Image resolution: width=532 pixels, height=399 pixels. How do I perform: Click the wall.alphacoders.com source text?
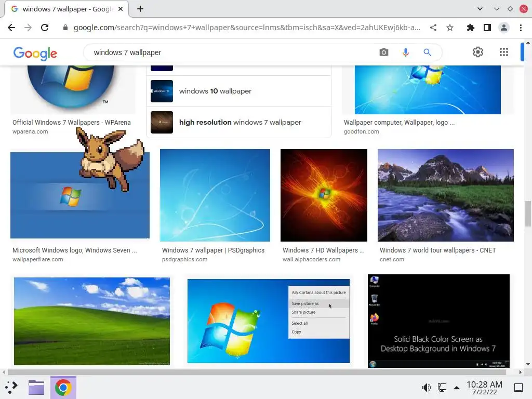pos(311,259)
